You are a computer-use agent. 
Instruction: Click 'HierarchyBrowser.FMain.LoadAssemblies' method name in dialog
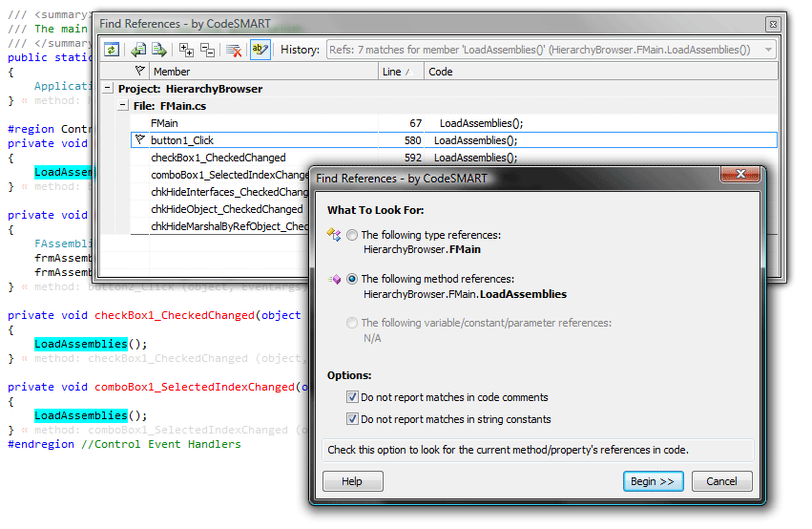(465, 294)
